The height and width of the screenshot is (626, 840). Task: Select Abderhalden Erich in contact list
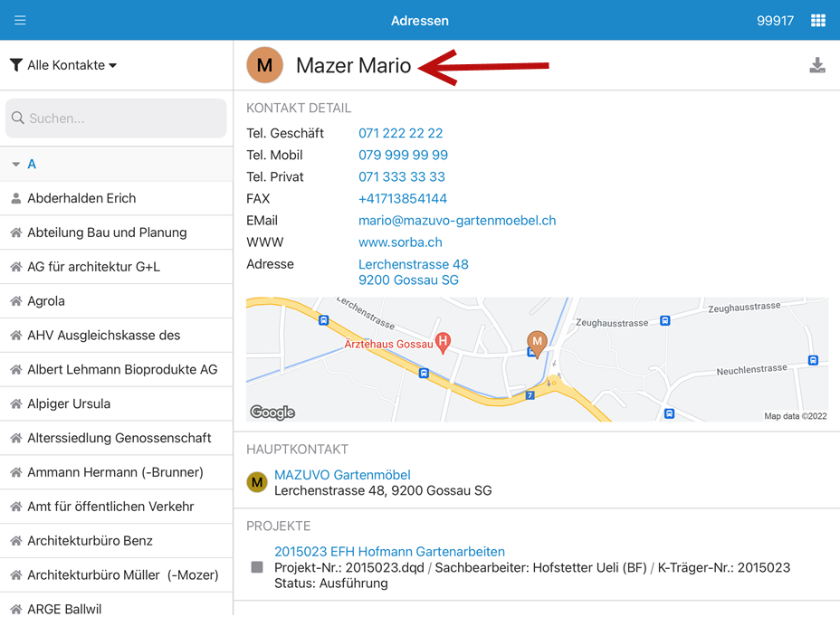(81, 198)
